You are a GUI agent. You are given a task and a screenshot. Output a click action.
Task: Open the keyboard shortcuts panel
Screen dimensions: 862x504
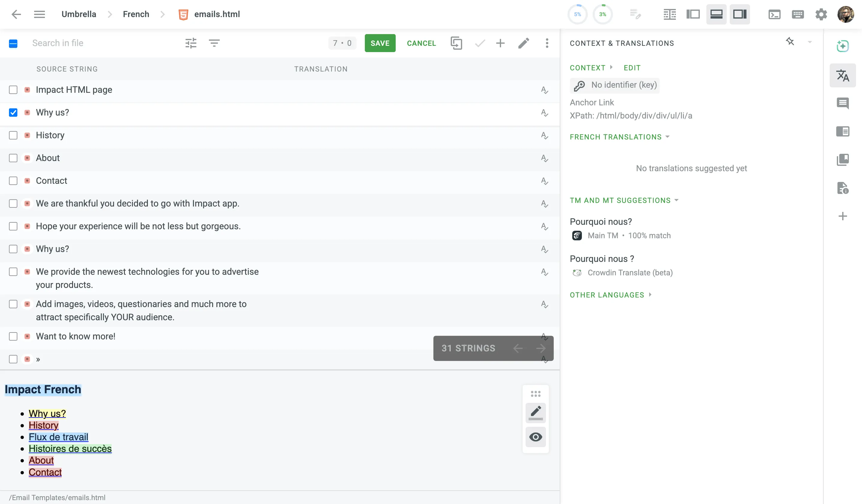(x=798, y=14)
